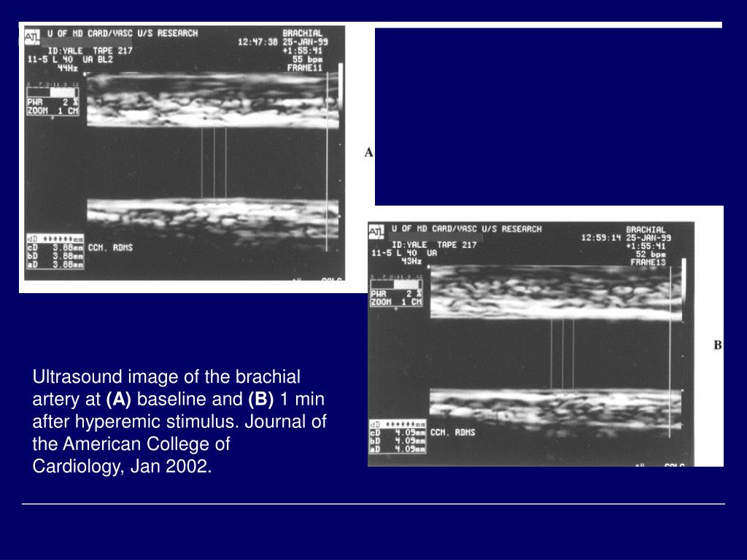
Task: Click 'ID:YALE TAPE 217' in panel B
Action: [434, 245]
